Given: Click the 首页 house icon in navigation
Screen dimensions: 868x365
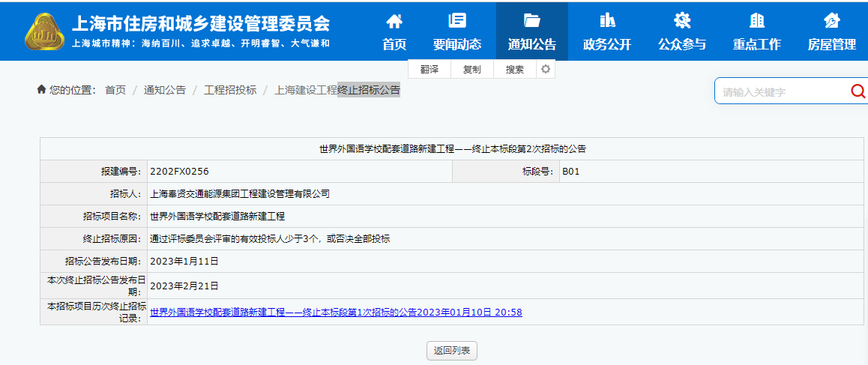Looking at the screenshot, I should pyautogui.click(x=394, y=21).
